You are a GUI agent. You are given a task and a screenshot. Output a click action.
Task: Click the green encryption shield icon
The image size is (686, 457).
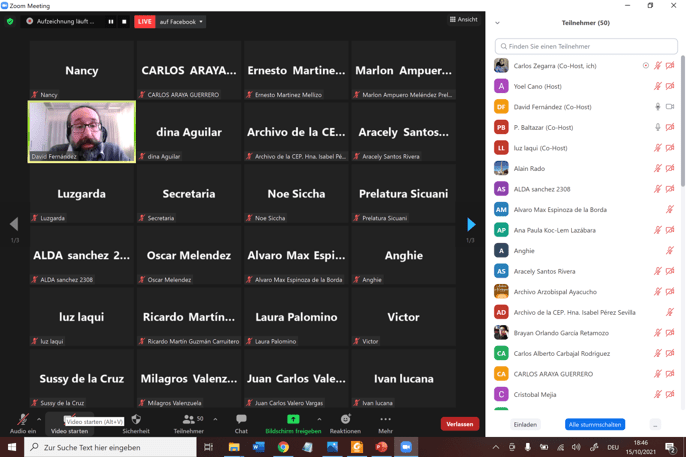click(x=10, y=21)
